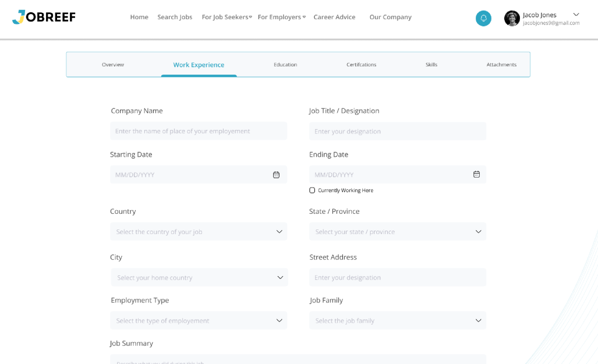Viewport: 598px width, 364px height.
Task: Focus the Job Title / Designation field
Action: click(x=397, y=131)
